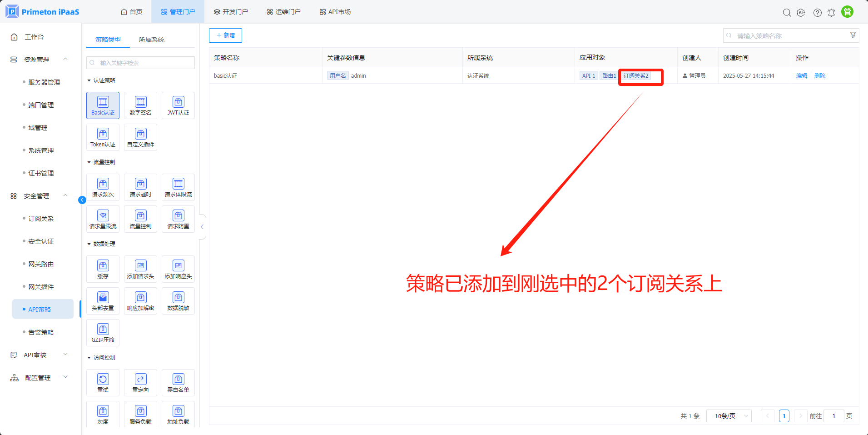This screenshot has height=435, width=868.
Task: Open the 10条/页 page size dropdown
Action: click(x=729, y=416)
